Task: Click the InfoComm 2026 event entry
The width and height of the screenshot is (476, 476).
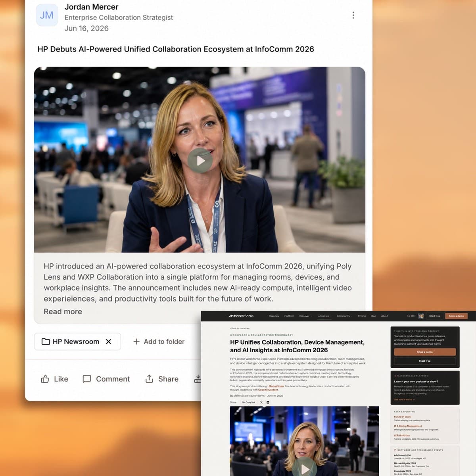Action: (x=410, y=457)
